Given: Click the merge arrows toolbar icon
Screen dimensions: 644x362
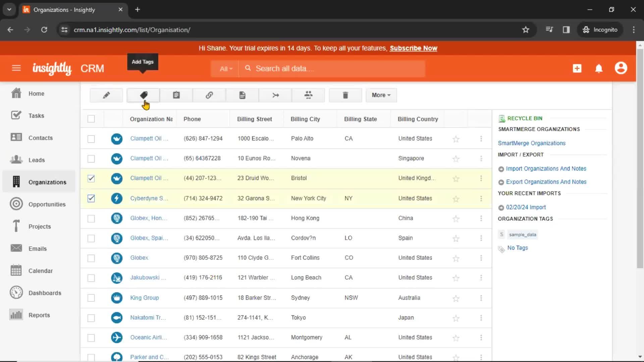Looking at the screenshot, I should (x=275, y=95).
